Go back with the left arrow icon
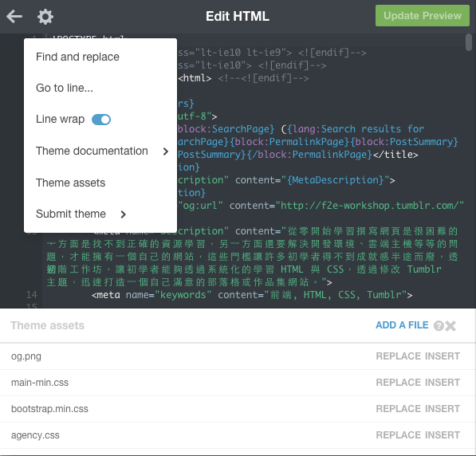The width and height of the screenshot is (476, 456). tap(14, 17)
